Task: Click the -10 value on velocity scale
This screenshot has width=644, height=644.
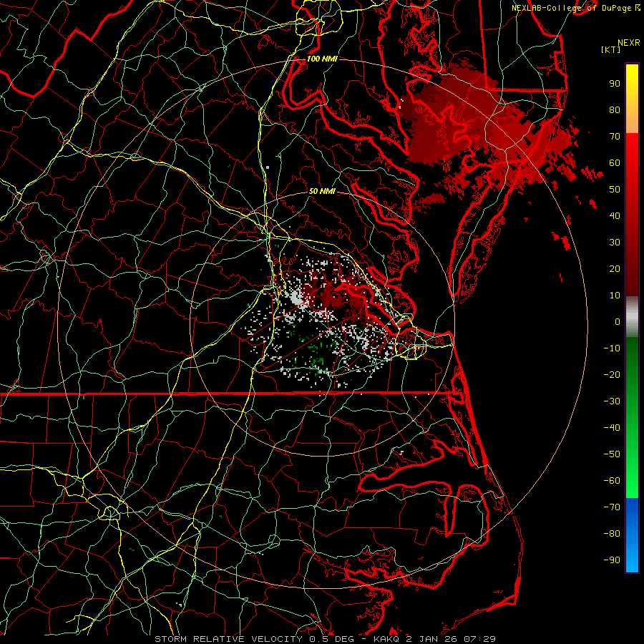Action: [x=612, y=348]
